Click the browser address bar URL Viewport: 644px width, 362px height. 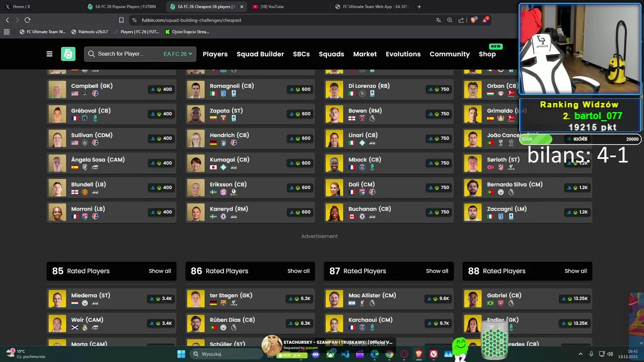click(x=192, y=20)
